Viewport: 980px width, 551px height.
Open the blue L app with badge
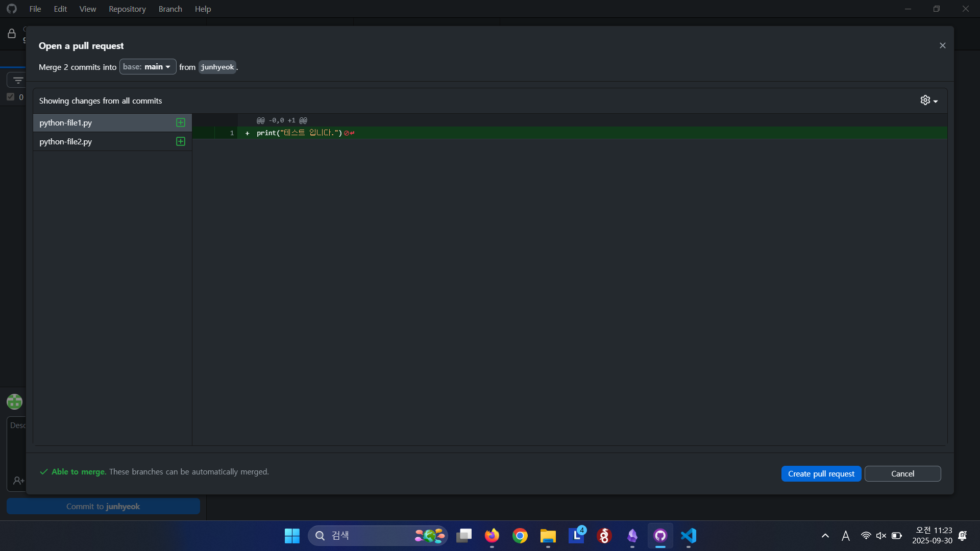tap(576, 536)
